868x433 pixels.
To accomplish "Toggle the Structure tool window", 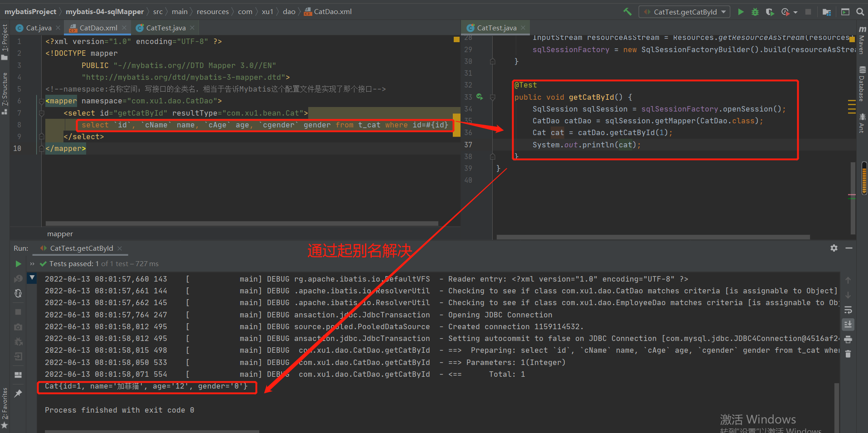I will click(x=5, y=93).
